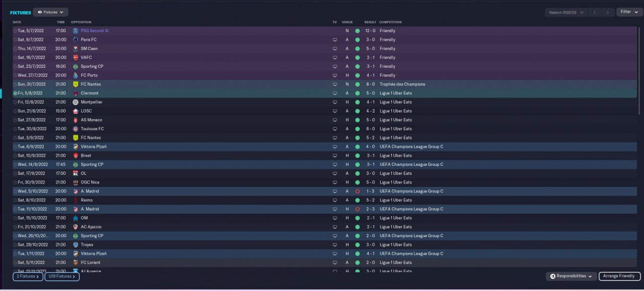
Task: Open the Responsibilities menu button
Action: tap(571, 276)
